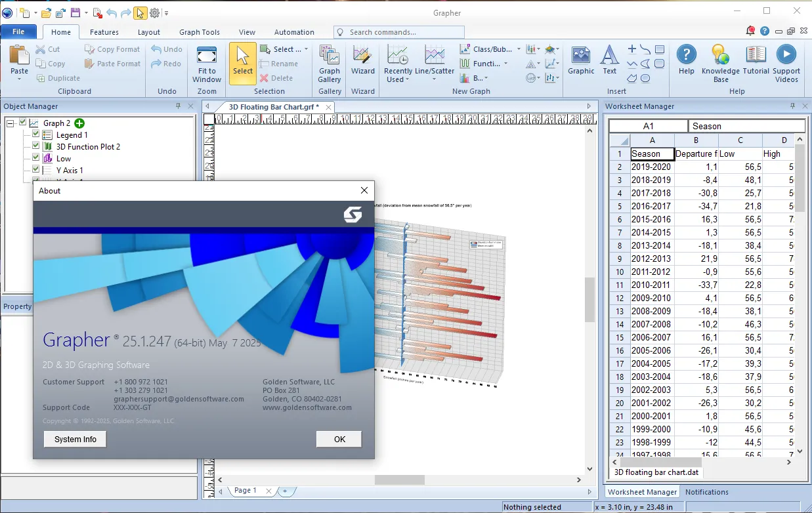
Task: Open the Graph Tools tab
Action: pos(200,32)
